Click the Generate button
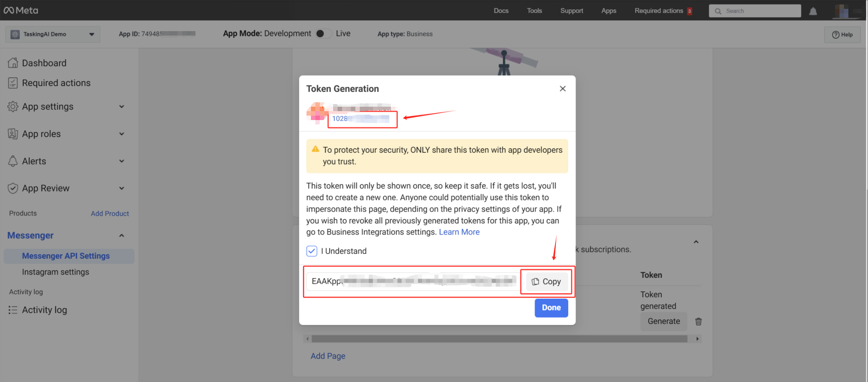 tap(664, 321)
